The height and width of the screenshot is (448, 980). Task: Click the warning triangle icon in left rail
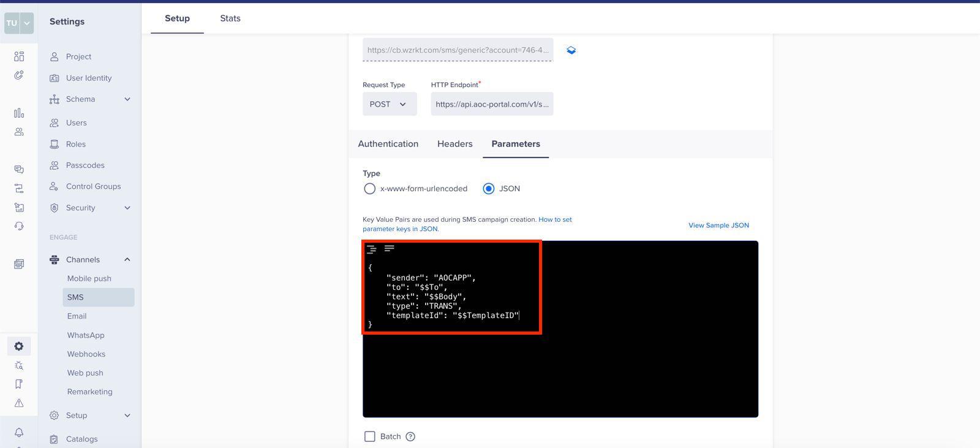tap(19, 403)
